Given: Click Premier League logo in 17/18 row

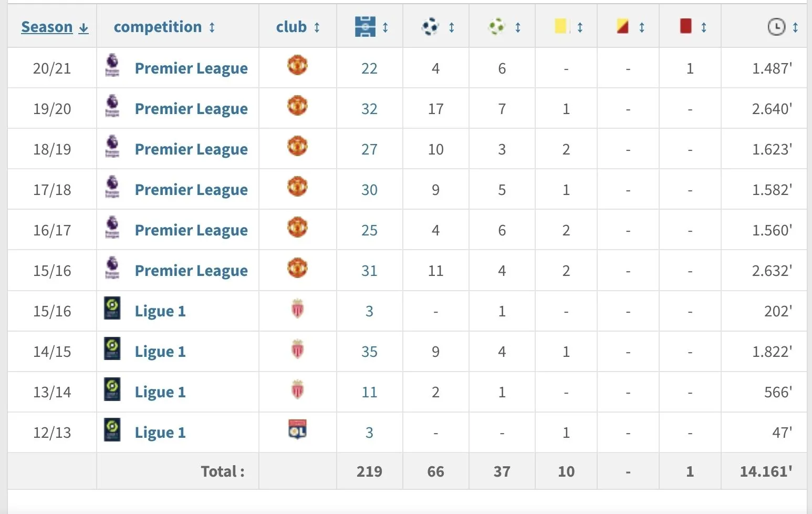Looking at the screenshot, I should (112, 187).
